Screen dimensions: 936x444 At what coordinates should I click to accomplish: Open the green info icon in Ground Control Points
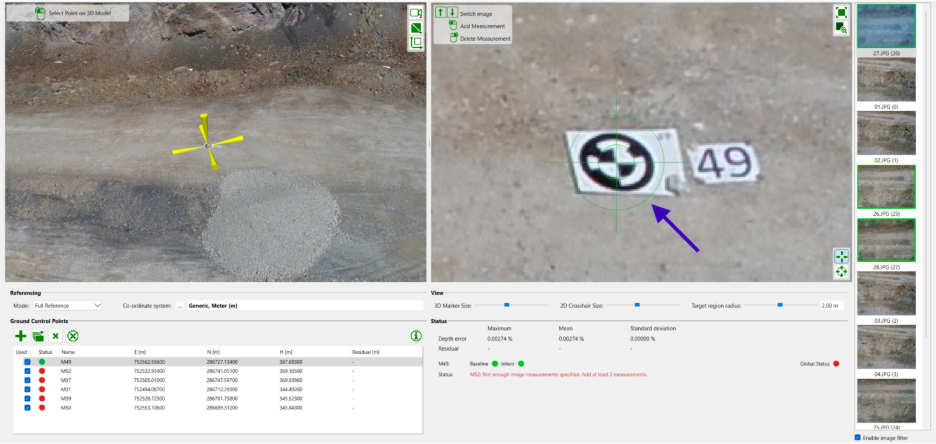coord(415,336)
